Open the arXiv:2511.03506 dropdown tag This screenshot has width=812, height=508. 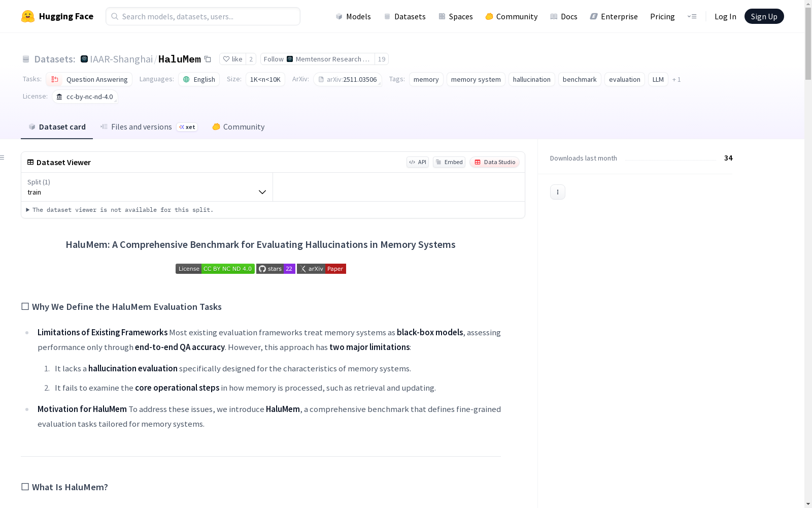click(x=348, y=79)
